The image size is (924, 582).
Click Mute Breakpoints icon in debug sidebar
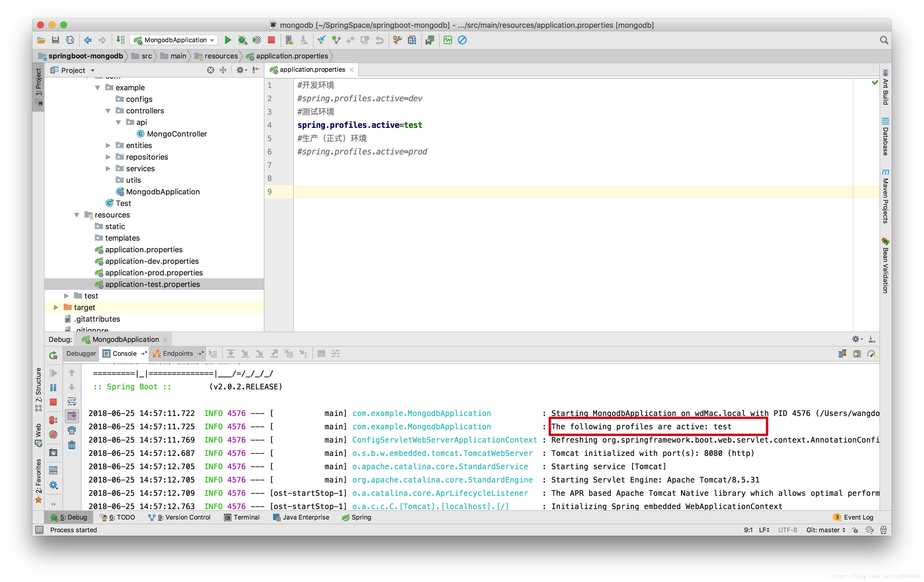[53, 434]
